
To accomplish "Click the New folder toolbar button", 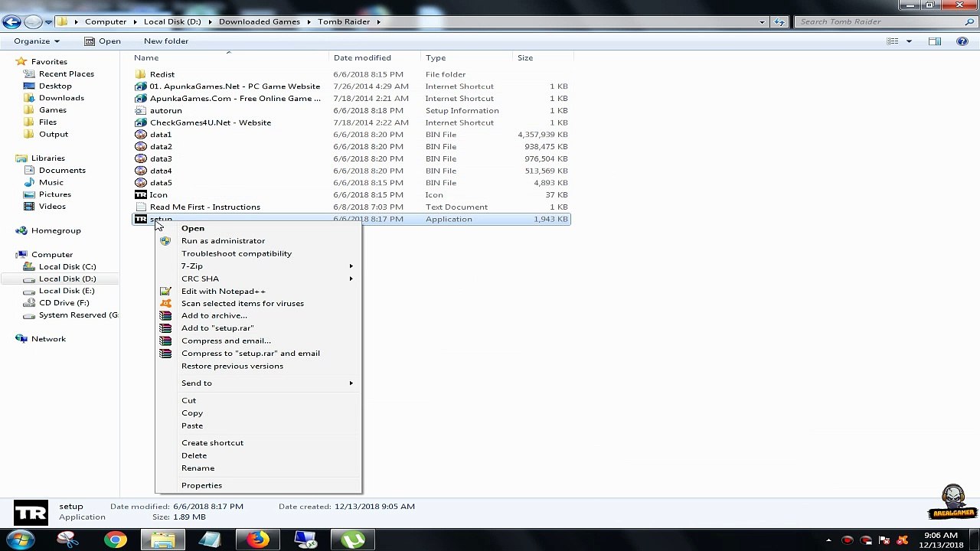I will 166,41.
